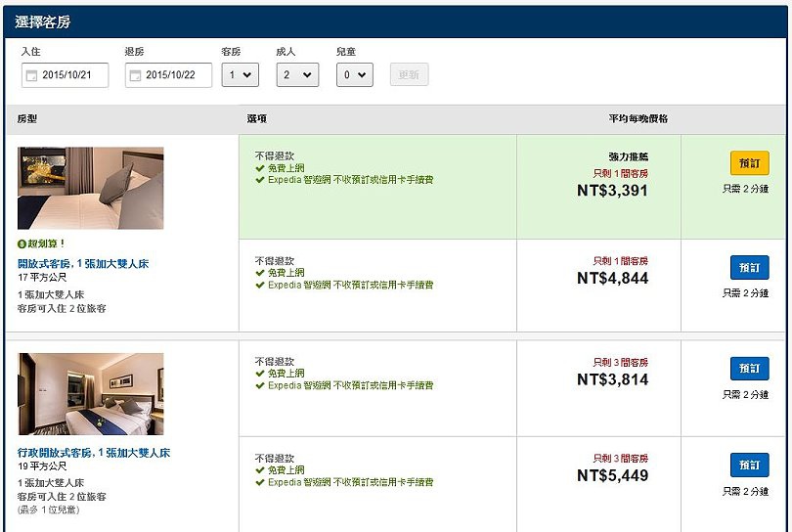Click the check-in calendar icon
This screenshot has height=532, width=792.
tap(31, 75)
